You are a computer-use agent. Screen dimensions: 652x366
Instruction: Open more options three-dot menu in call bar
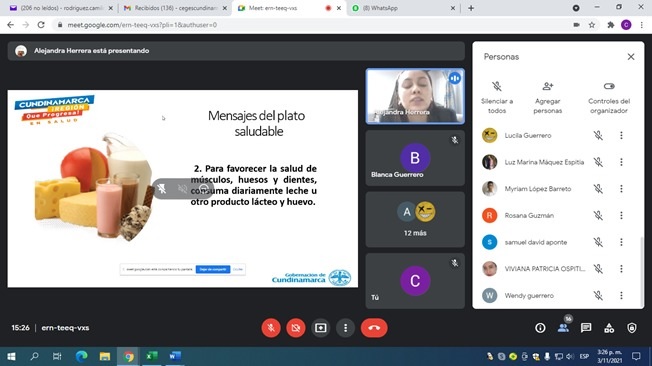345,328
